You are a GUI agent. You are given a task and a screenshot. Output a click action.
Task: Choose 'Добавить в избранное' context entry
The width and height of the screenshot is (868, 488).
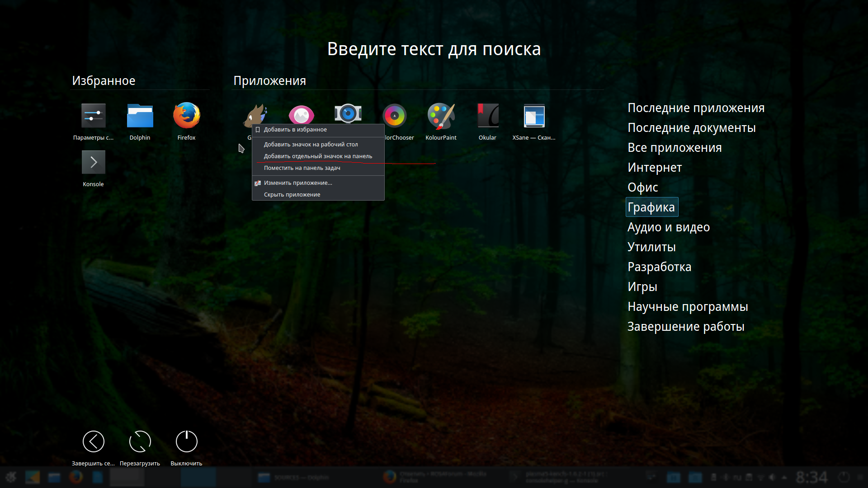(295, 130)
